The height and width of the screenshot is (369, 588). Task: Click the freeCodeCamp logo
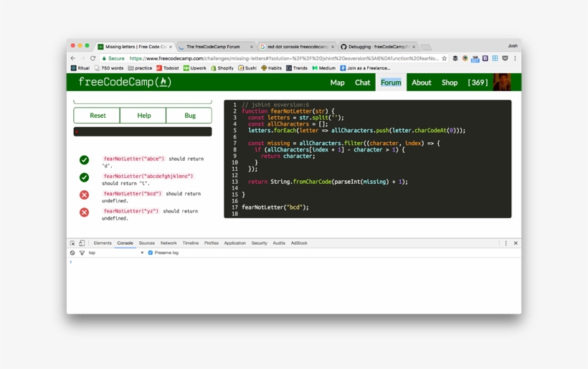(125, 83)
